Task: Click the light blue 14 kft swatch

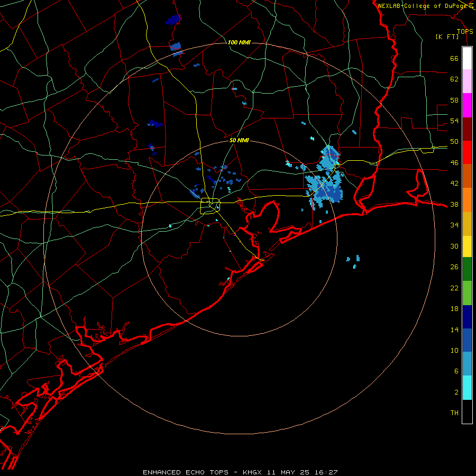Action: 467,364
